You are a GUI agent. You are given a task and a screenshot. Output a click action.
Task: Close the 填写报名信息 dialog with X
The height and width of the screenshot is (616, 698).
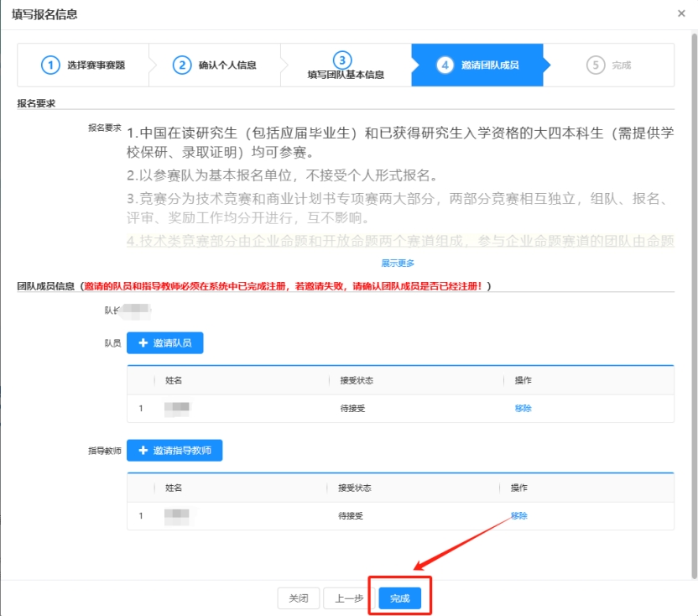point(680,14)
